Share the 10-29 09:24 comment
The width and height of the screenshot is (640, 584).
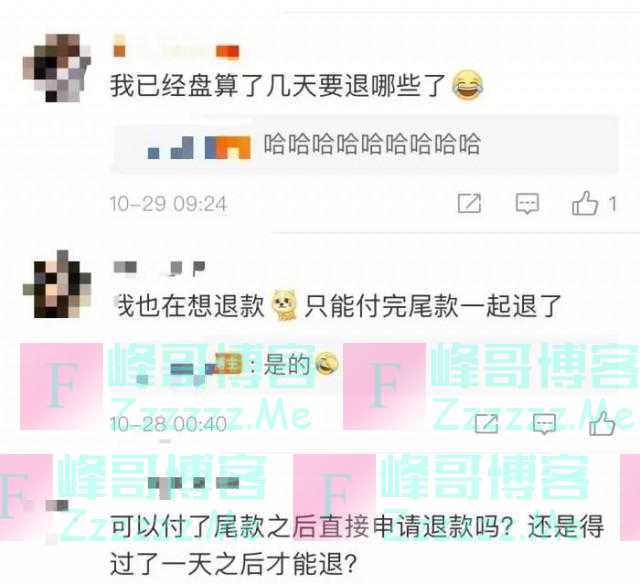coord(469,203)
